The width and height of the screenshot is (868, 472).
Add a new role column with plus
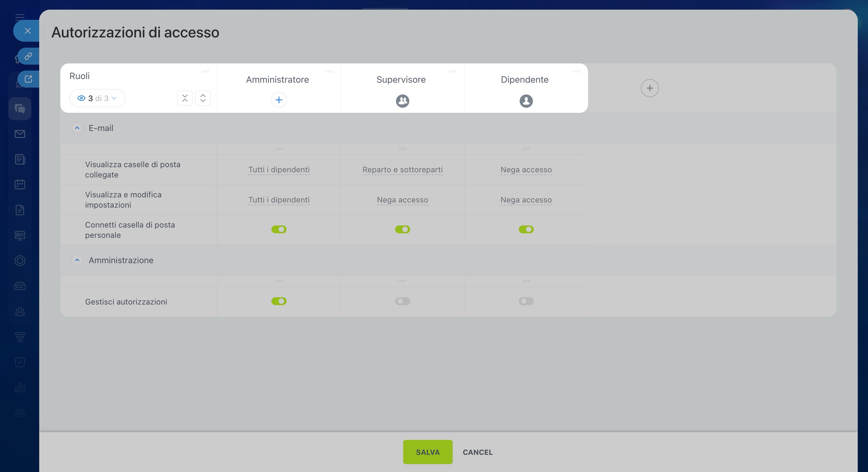[649, 88]
